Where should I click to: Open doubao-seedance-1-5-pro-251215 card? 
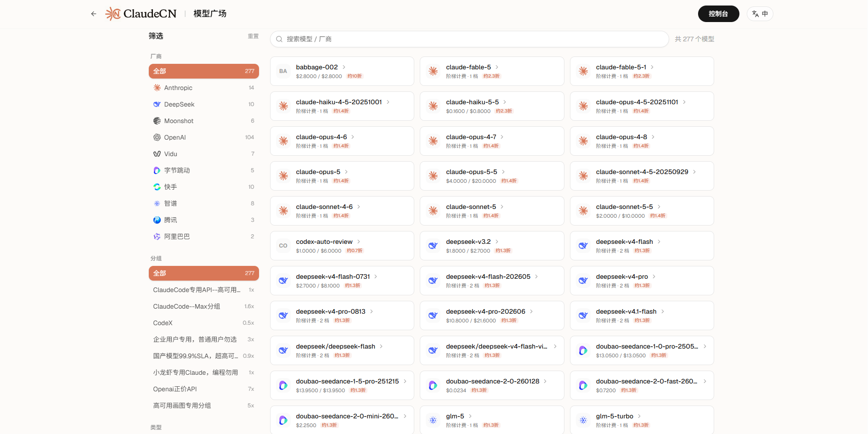[x=342, y=385]
